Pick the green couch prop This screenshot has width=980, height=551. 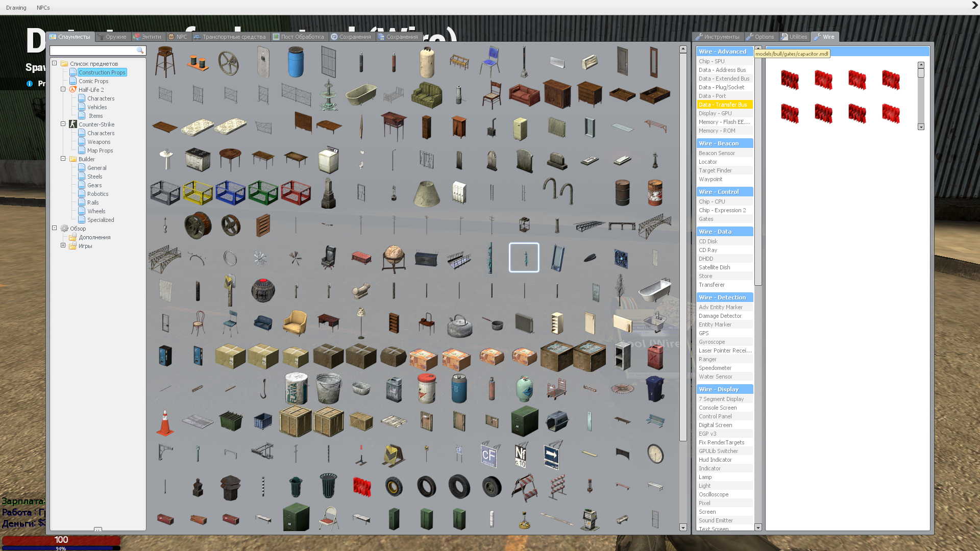point(426,95)
